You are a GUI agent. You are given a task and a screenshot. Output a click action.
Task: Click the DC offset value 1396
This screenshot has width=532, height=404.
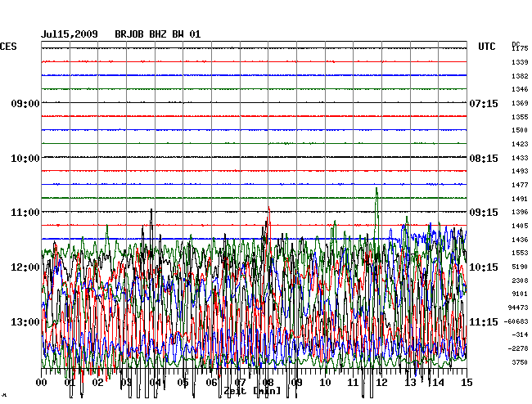point(520,212)
